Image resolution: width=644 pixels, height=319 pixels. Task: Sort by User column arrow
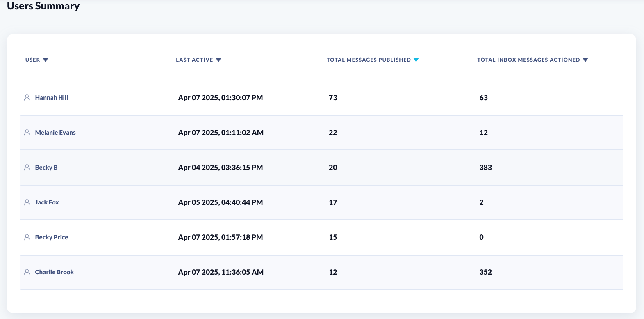point(46,60)
